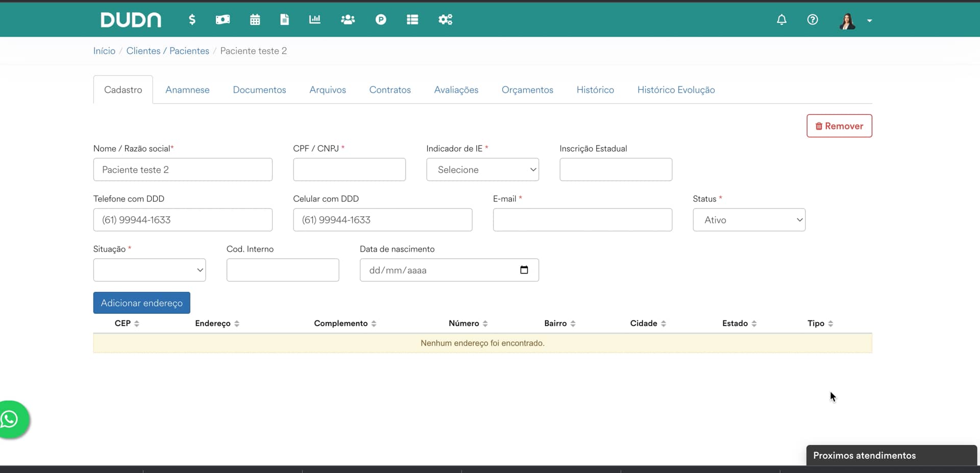The width and height of the screenshot is (980, 473).
Task: Click the circled P icon in toolbar
Action: 381,19
